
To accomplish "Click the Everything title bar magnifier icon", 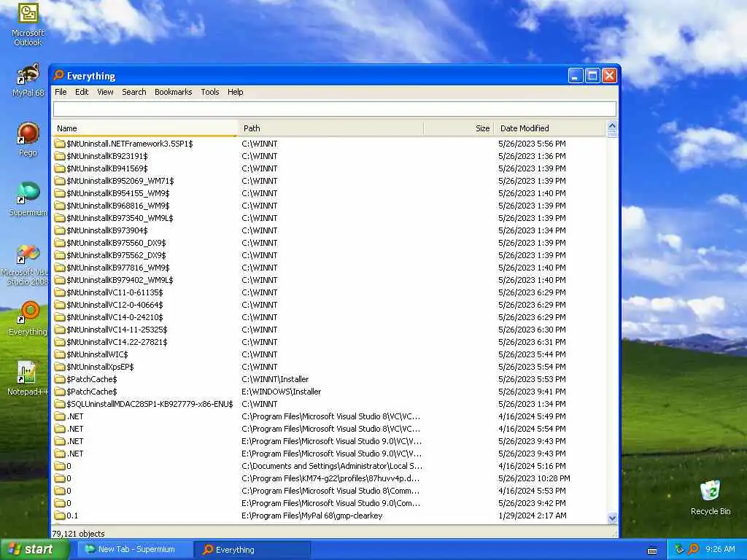I will point(58,75).
